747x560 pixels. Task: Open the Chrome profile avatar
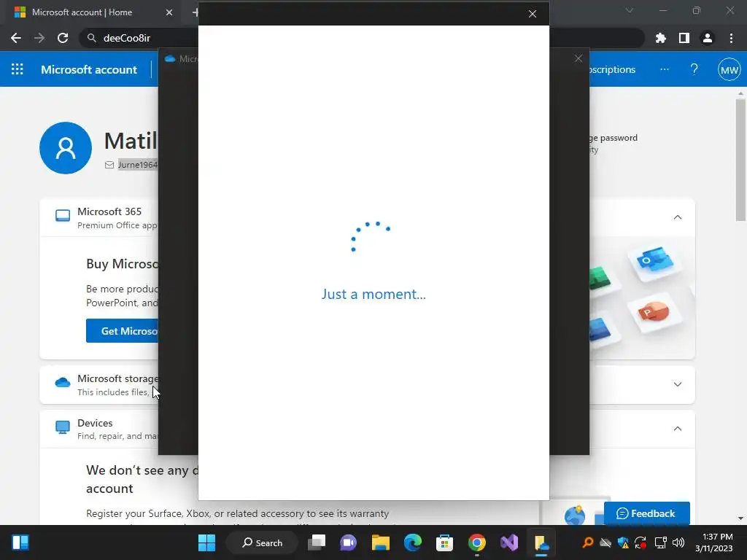(x=708, y=38)
